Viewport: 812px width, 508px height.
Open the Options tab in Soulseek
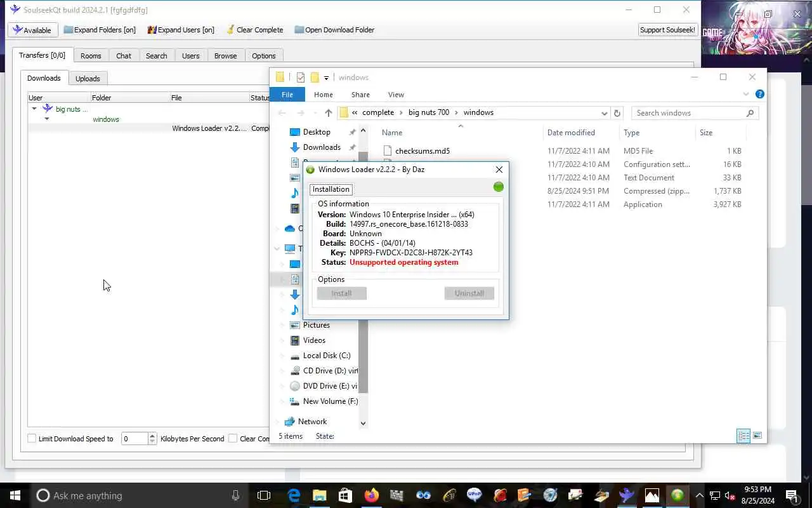point(263,56)
